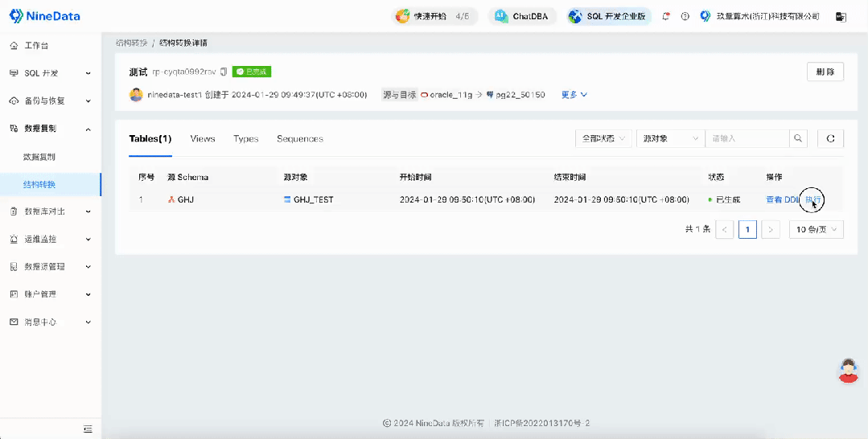This screenshot has width=868, height=439.
Task: Expand the 消息中心 sidebar menu
Action: pos(51,322)
